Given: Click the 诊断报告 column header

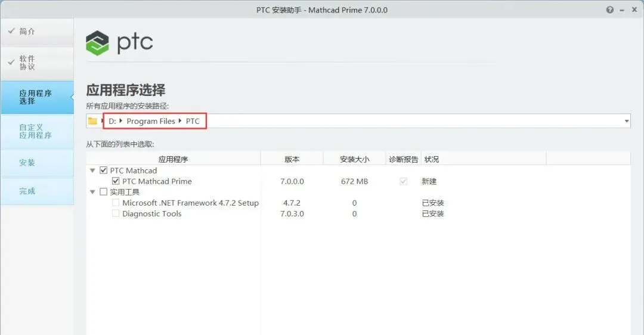Looking at the screenshot, I should 403,159.
